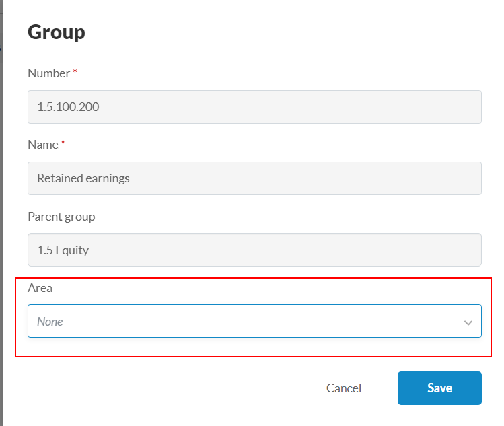The width and height of the screenshot is (504, 426).
Task: Cancel the Group dialog
Action: pos(344,388)
